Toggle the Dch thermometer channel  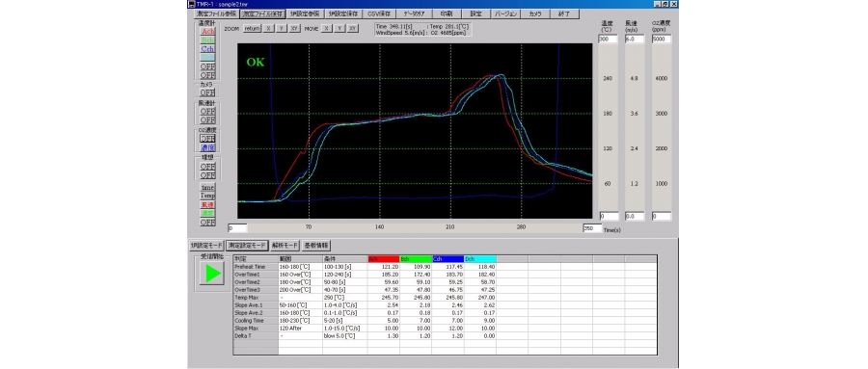pos(207,58)
